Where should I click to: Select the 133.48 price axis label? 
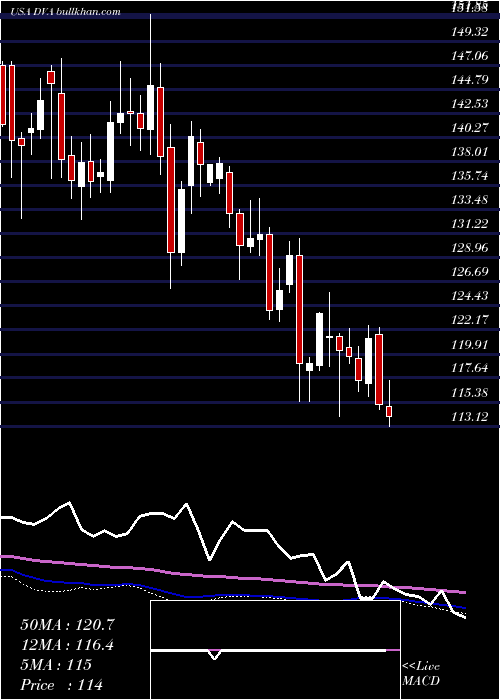(x=470, y=200)
